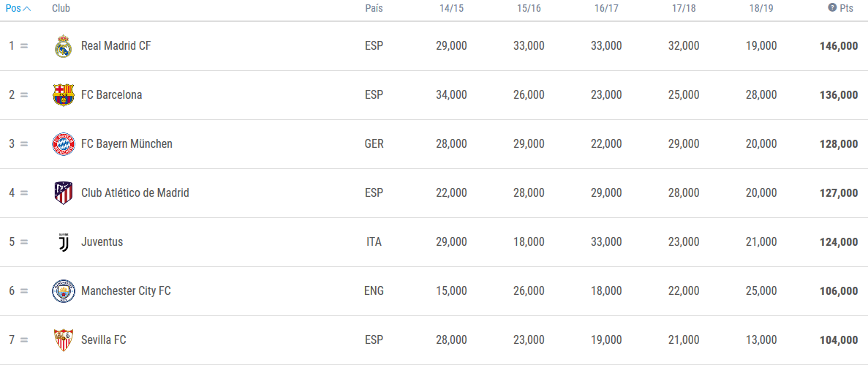Click FC Barcelona's 14/15 value 34,000

[451, 95]
